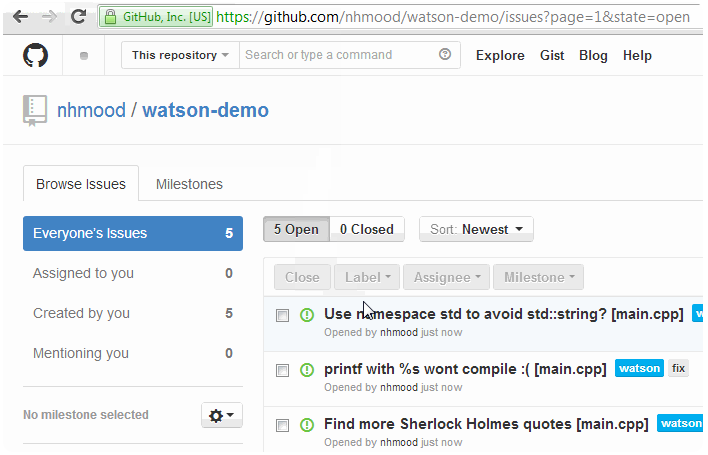708x455 pixels.
Task: Click the blue watson label on printf issue
Action: coord(639,369)
